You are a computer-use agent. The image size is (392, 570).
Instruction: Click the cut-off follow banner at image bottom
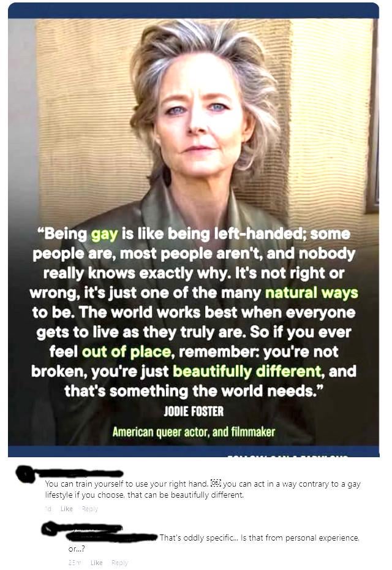287,454
